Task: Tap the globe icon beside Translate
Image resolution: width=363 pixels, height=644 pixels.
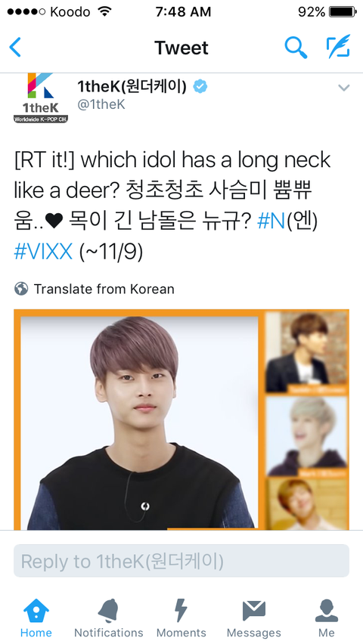Action: click(21, 289)
